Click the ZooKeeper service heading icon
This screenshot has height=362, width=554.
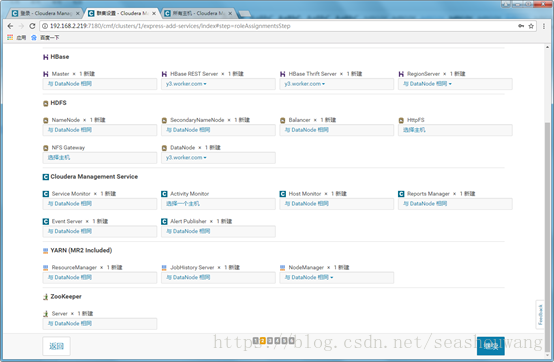[x=46, y=297]
